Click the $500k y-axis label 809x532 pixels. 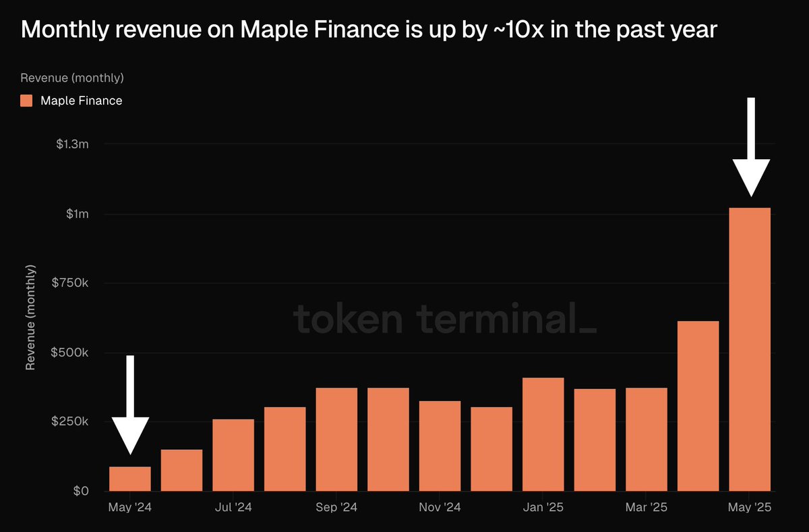[x=70, y=353]
